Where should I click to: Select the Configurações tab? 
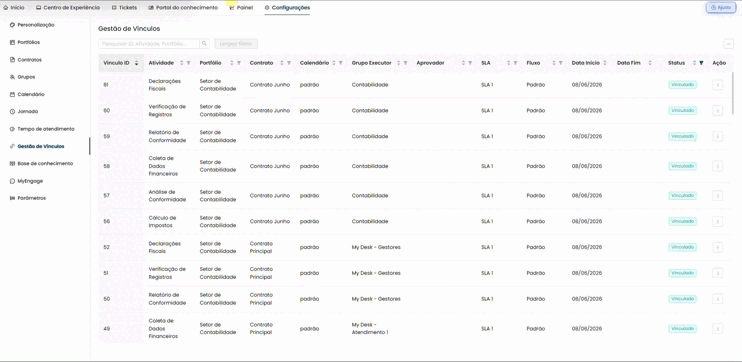pos(287,8)
